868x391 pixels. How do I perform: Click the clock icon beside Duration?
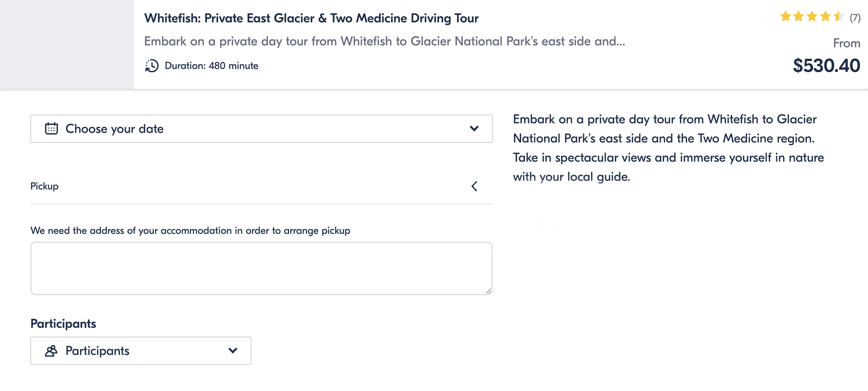pyautogui.click(x=152, y=66)
